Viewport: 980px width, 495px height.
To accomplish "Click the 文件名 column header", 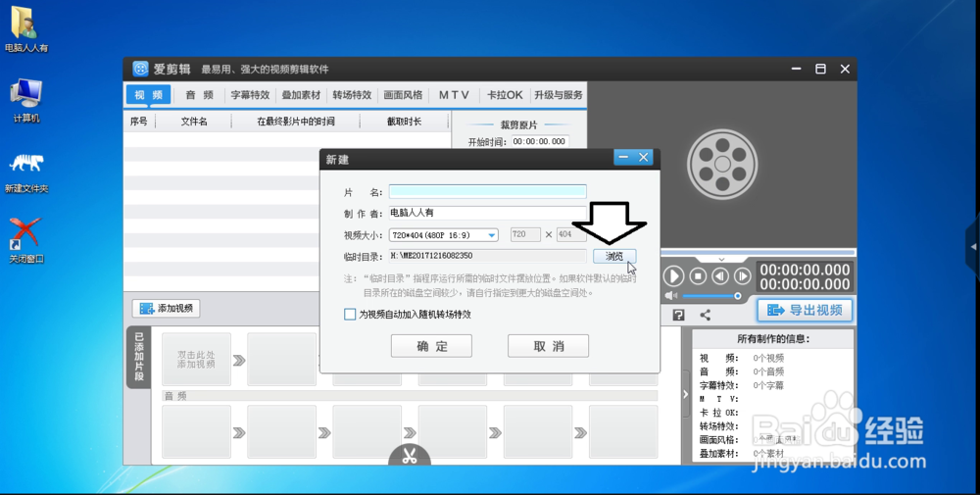I will [x=194, y=122].
